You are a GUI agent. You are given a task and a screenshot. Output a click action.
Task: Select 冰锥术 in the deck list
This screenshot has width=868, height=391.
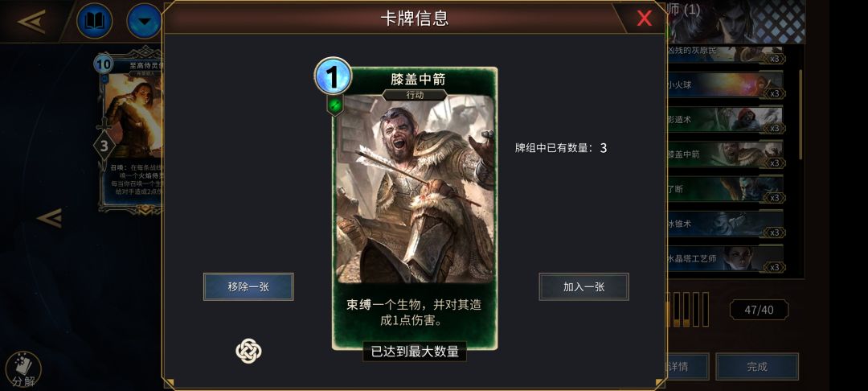tap(725, 224)
